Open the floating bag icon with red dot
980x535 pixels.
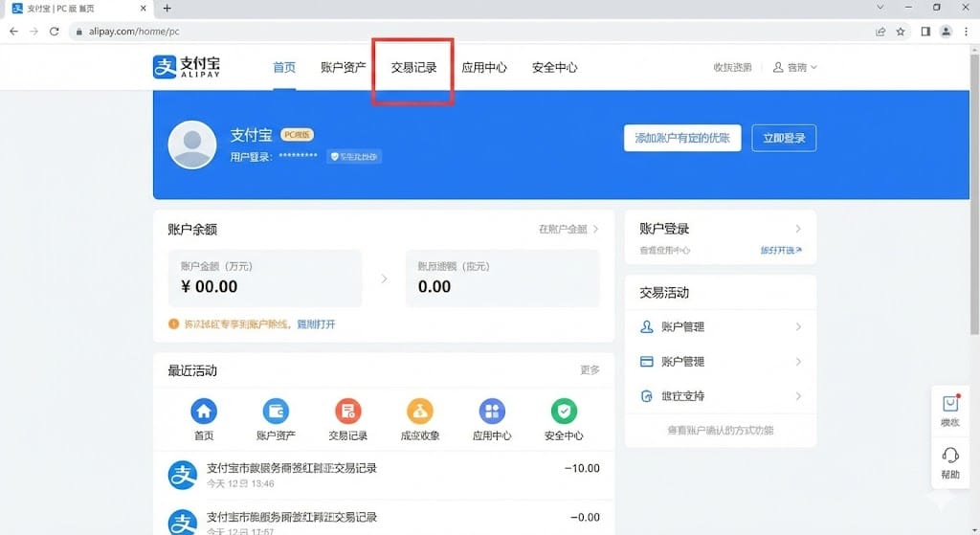point(950,404)
